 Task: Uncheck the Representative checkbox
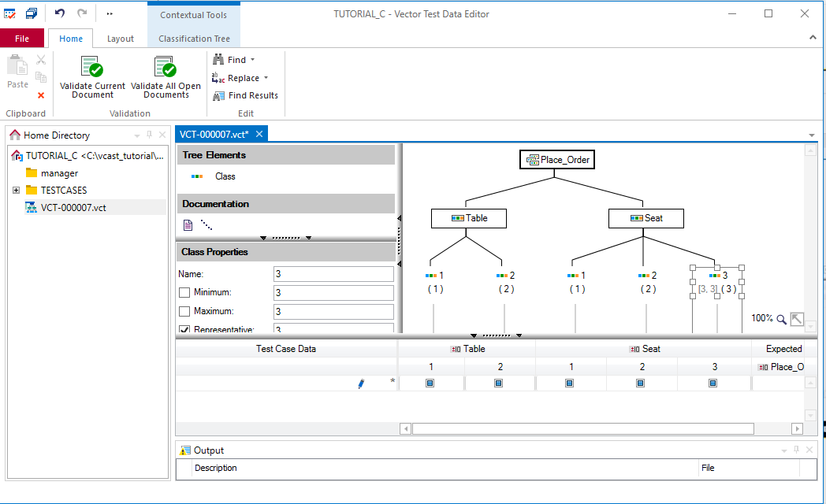183,328
